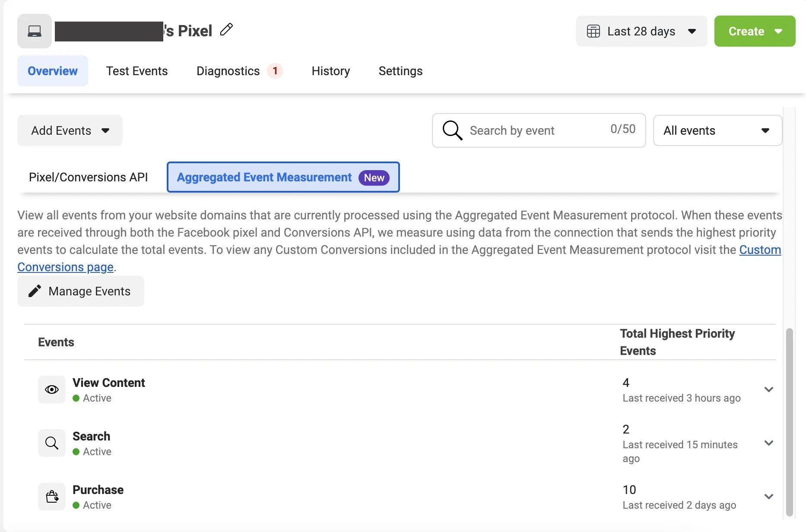Edit pixel name with pencil icon
This screenshot has width=806, height=532.
[x=226, y=29]
